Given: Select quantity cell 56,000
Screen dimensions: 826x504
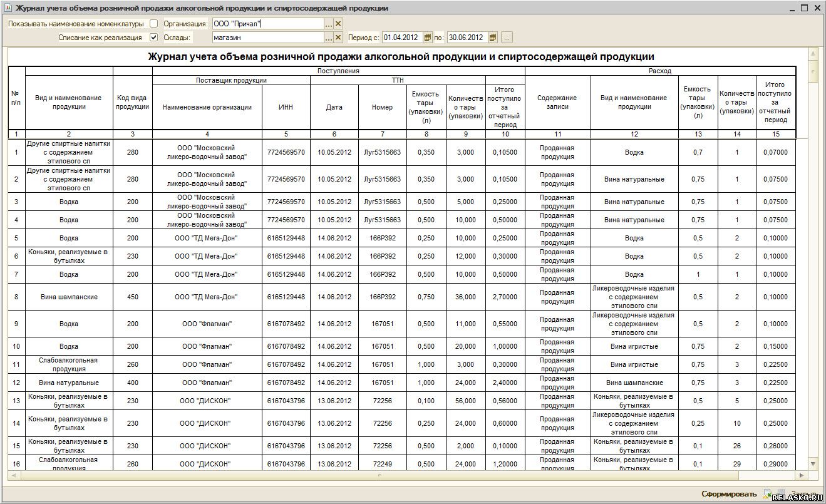Looking at the screenshot, I should tap(465, 401).
